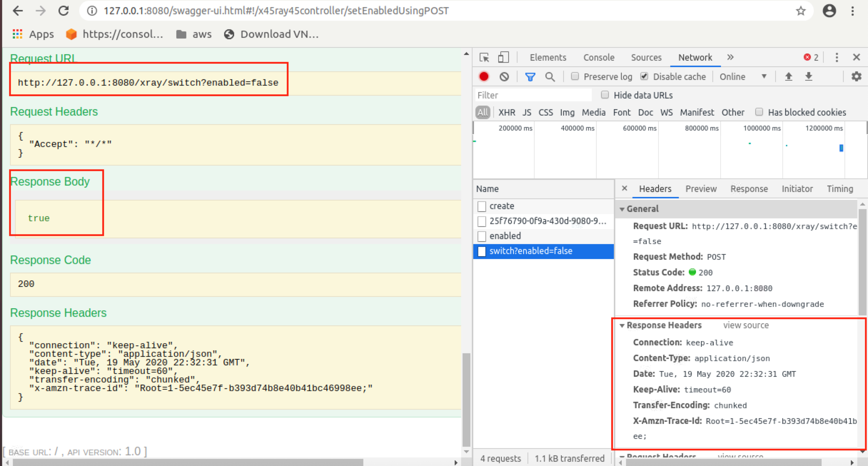Screen dimensions: 868x466
Task: Open DevTools settings
Action: click(x=856, y=76)
